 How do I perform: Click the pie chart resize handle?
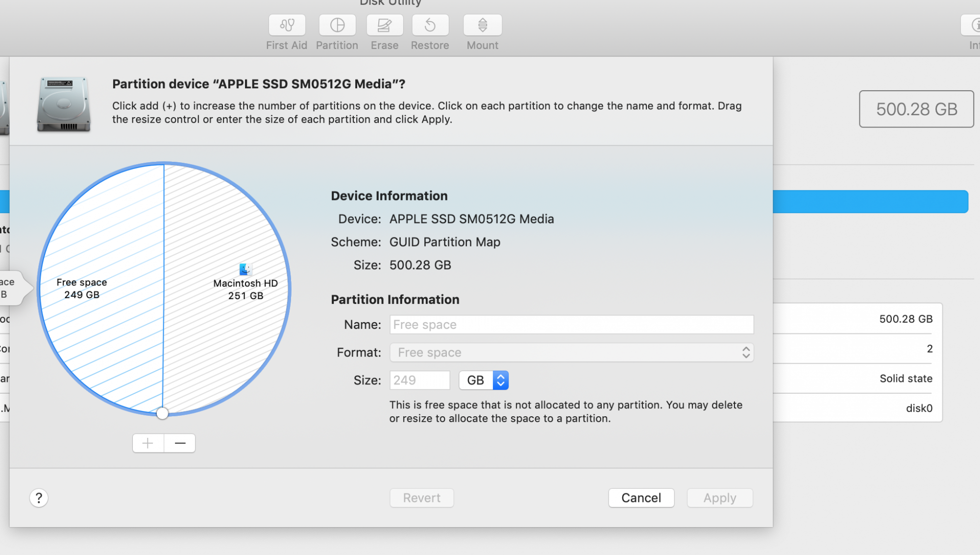(x=163, y=413)
